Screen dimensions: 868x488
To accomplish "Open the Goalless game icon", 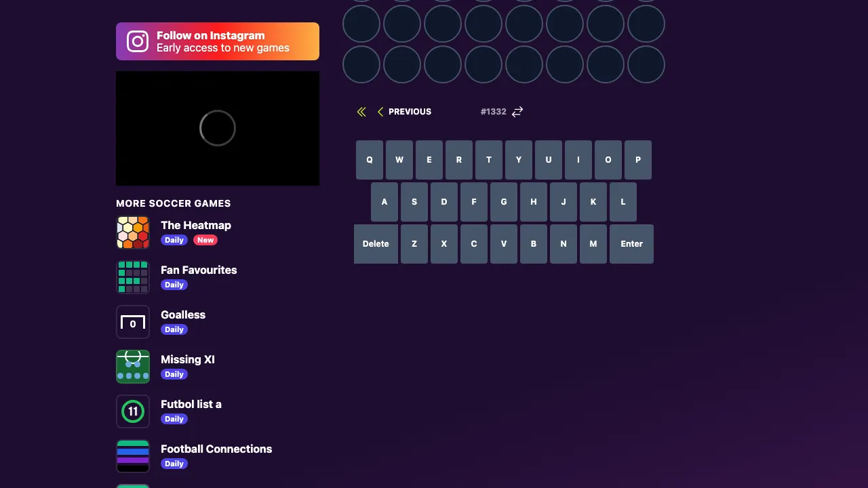I will [x=133, y=322].
